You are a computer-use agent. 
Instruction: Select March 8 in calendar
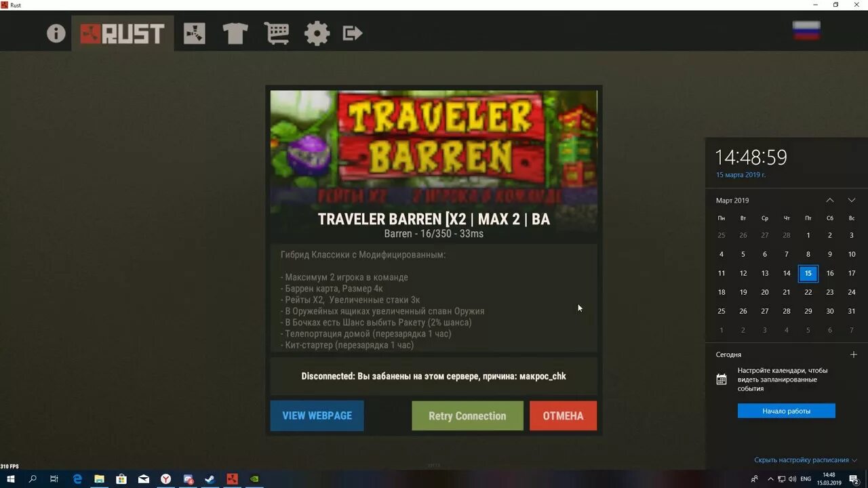pos(808,254)
